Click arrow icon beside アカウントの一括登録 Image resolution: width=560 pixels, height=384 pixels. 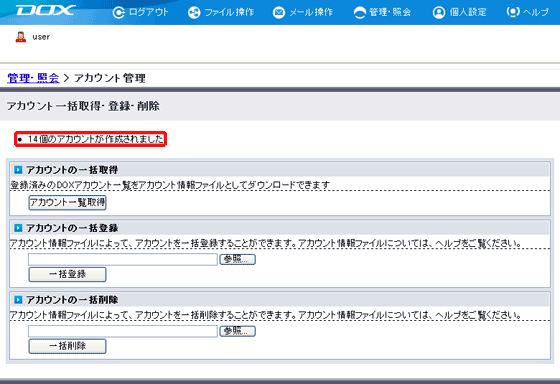[x=18, y=228]
